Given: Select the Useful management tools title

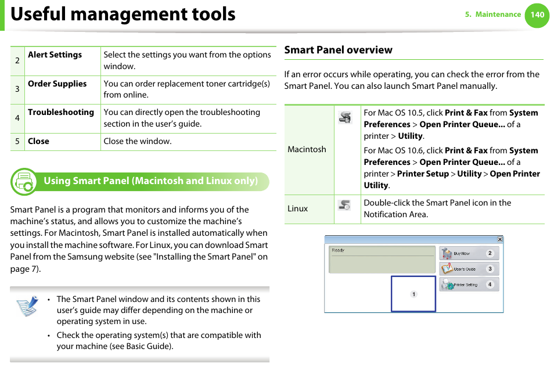Looking at the screenshot, I should pos(122,14).
